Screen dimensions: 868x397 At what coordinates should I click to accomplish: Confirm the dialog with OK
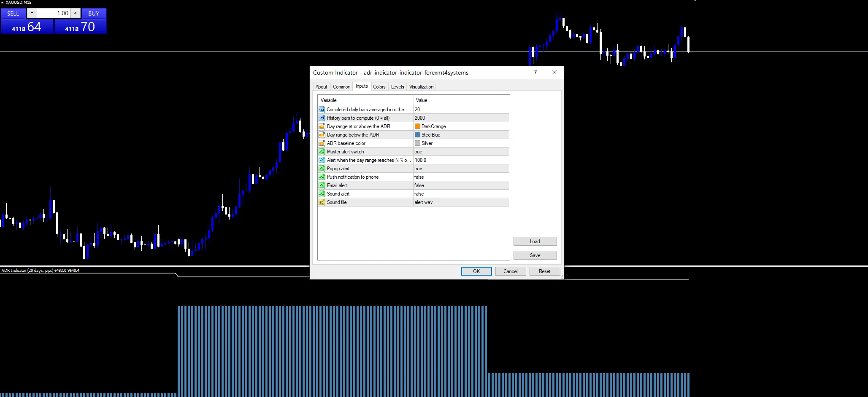pos(476,271)
